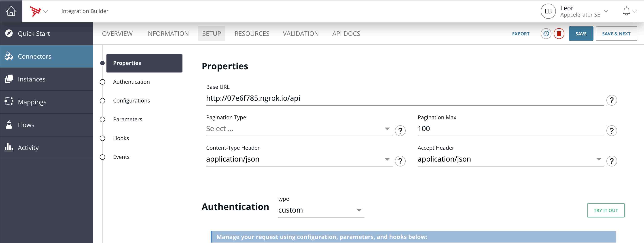
Task: Click the Properties section heading
Action: click(225, 66)
